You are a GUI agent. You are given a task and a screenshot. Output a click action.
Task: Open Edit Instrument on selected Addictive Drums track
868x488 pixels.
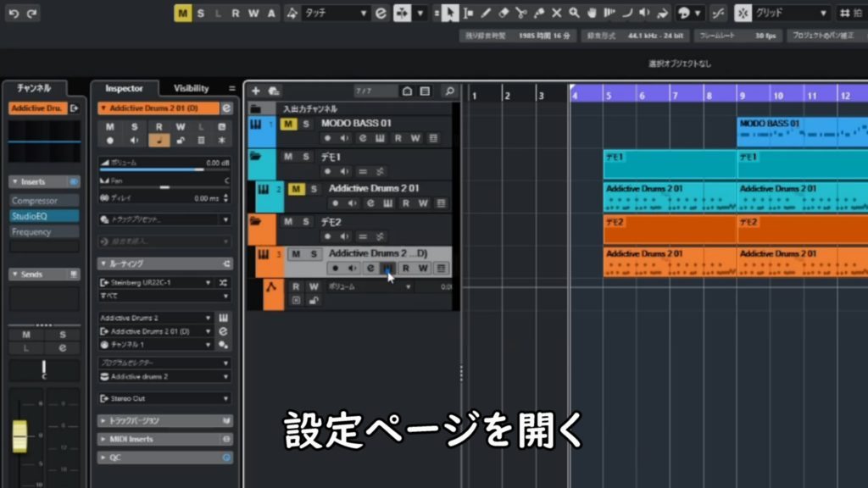pos(387,269)
